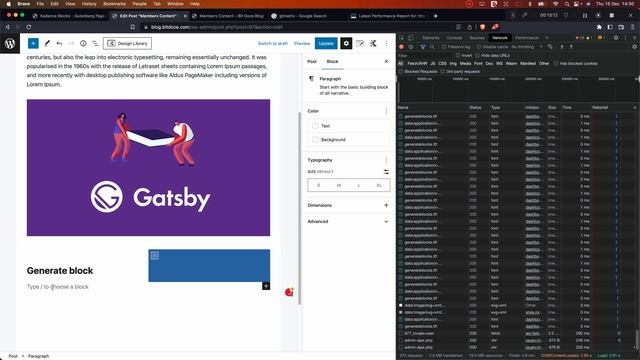Switch to the Block sidebar tab

click(x=332, y=61)
